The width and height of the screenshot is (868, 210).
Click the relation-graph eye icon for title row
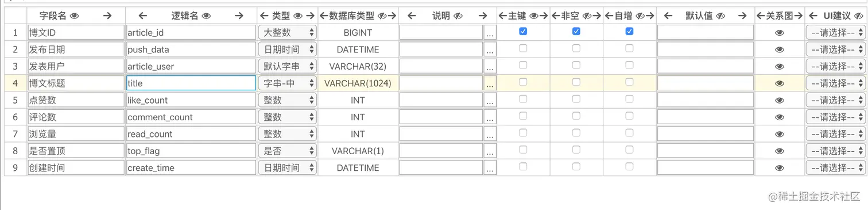(x=779, y=83)
